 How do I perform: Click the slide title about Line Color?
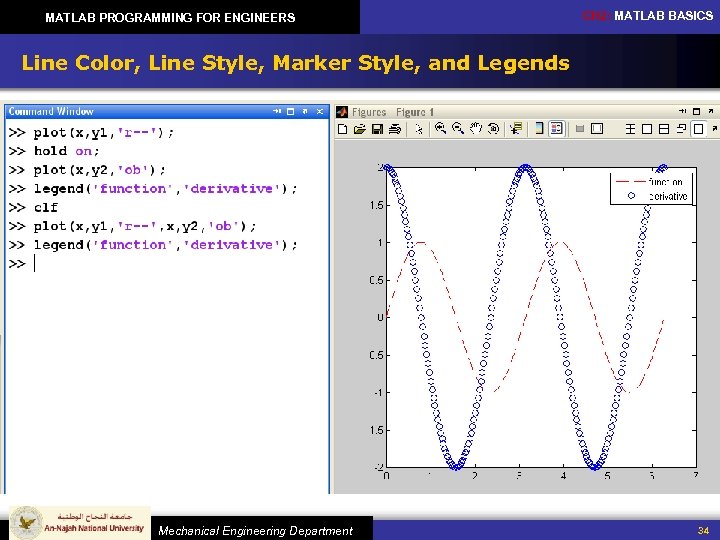(295, 62)
